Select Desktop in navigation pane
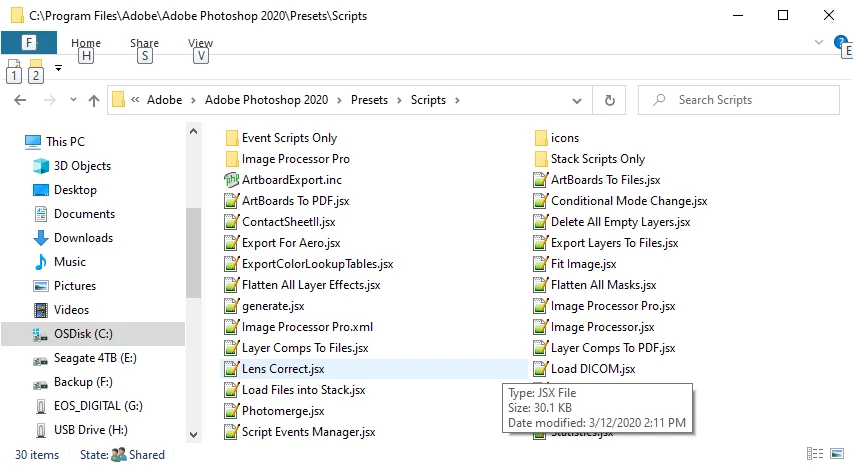Viewport: 853px width, 467px height. [x=75, y=190]
